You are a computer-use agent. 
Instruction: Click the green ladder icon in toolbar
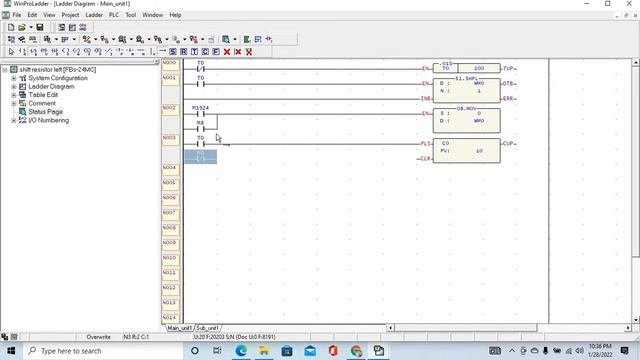[247, 40]
